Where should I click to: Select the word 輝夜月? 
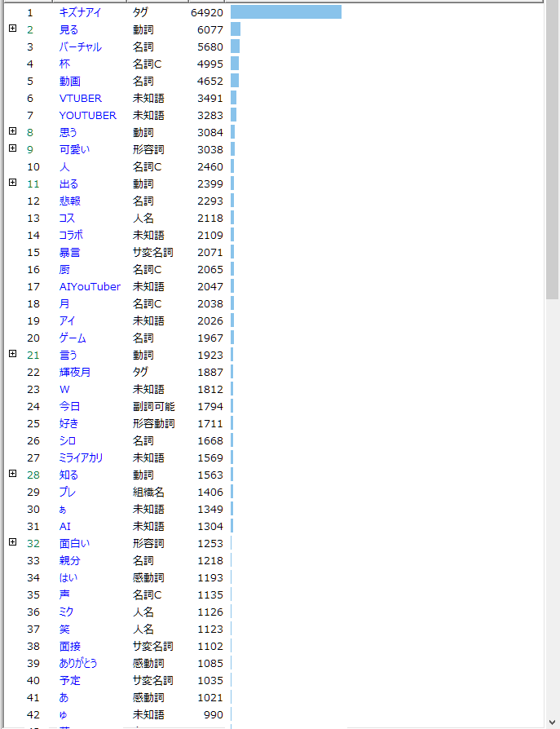coord(75,373)
